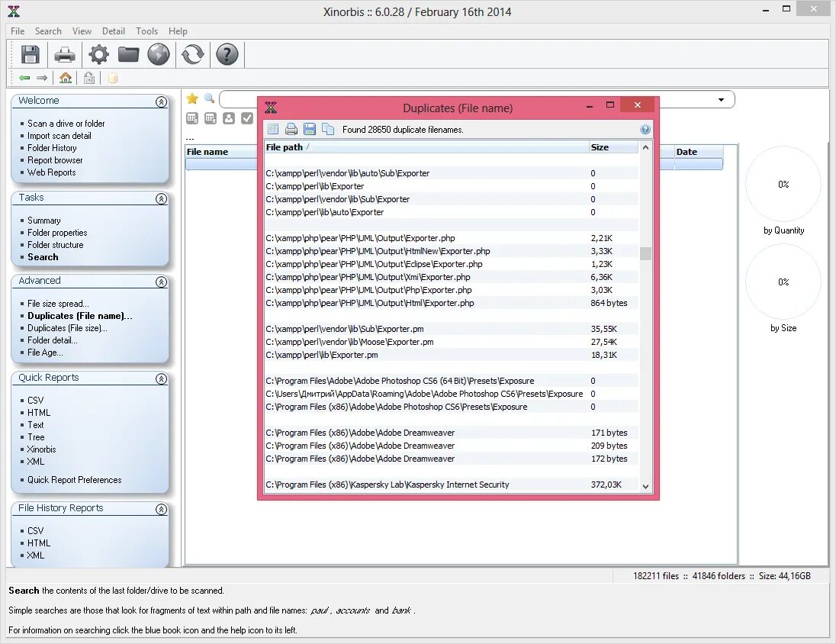Select row C:\xampp\perl\lib\Exporter.pm
The width and height of the screenshot is (836, 644).
pyautogui.click(x=451, y=355)
